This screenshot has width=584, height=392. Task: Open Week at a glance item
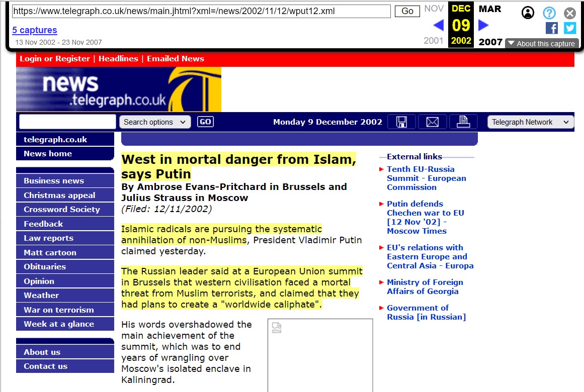point(65,324)
